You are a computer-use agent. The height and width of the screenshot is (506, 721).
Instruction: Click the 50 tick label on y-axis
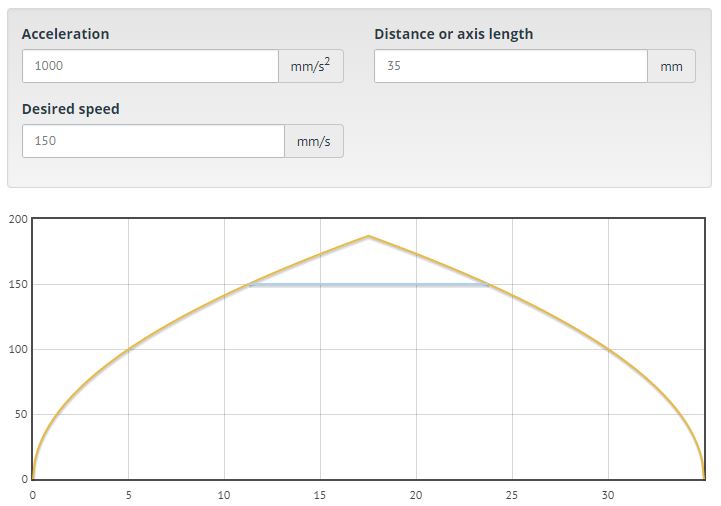[20, 415]
